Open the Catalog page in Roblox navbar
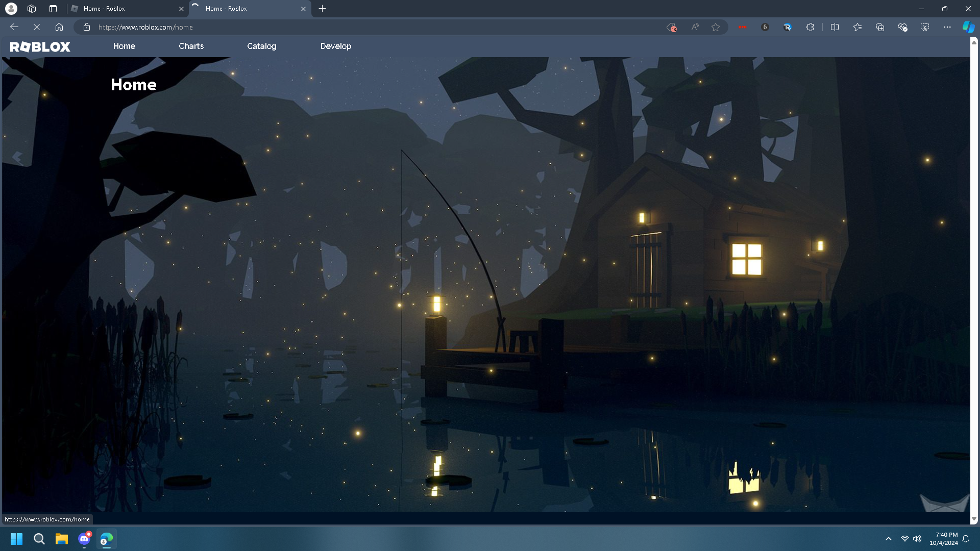This screenshot has height=551, width=980. coord(262,46)
